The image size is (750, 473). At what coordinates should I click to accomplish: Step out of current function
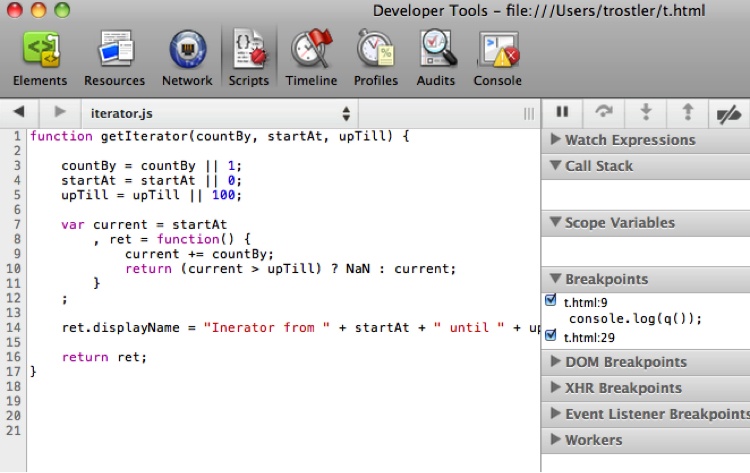(x=687, y=112)
